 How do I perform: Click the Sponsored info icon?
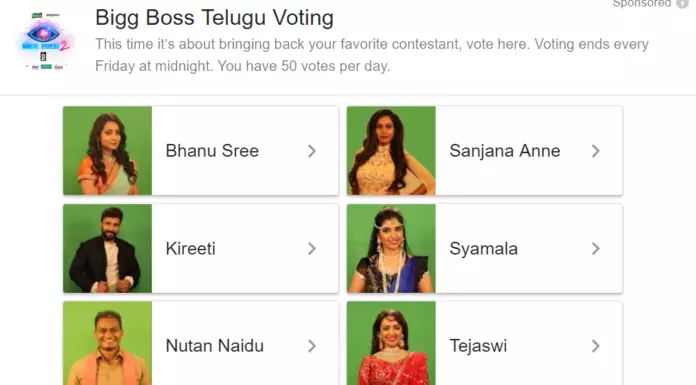(682, 4)
